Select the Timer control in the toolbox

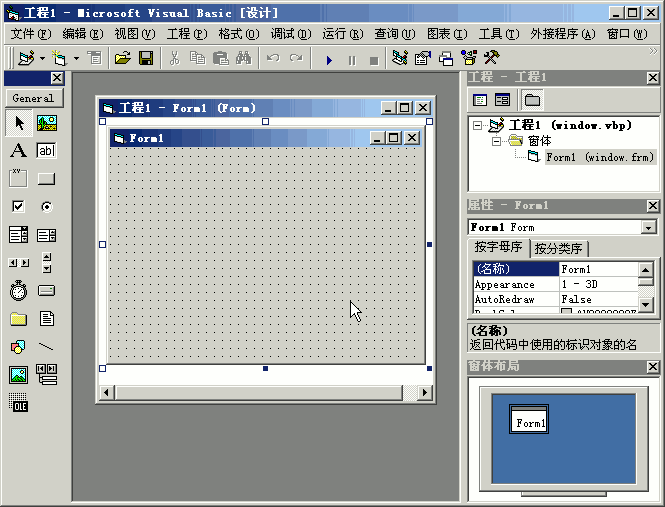[18, 291]
